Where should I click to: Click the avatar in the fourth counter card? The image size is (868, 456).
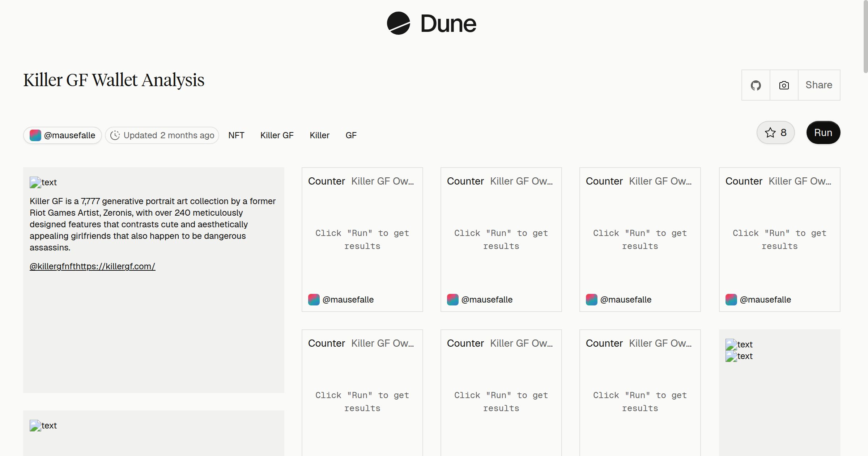click(731, 300)
